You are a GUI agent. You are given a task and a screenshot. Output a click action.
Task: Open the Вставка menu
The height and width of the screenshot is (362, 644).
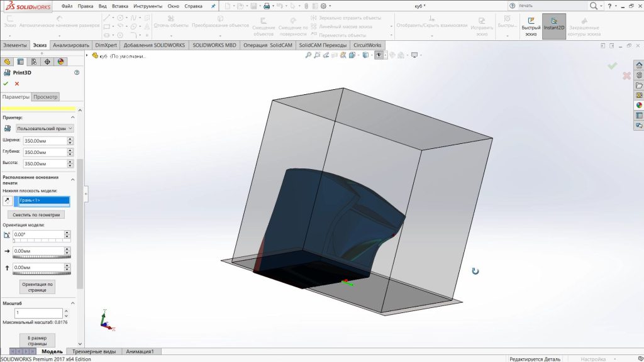(120, 6)
